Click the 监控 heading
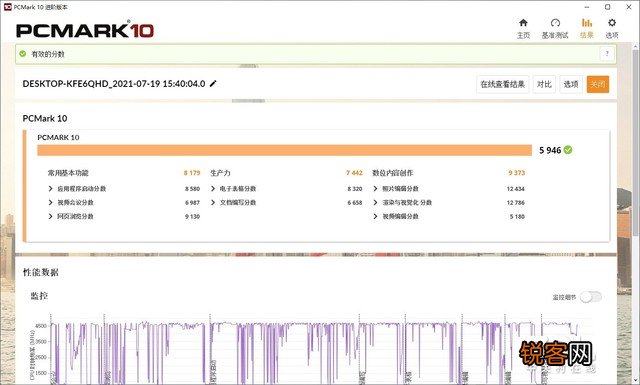The image size is (640, 385). click(39, 296)
